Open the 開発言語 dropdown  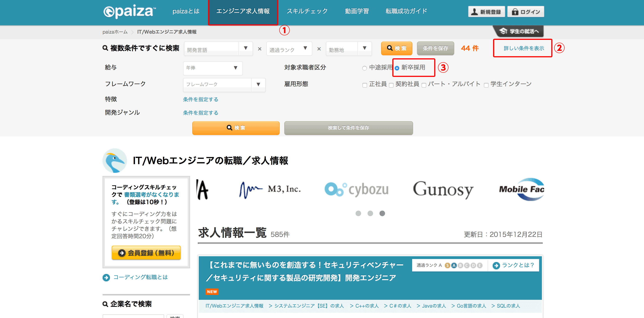coord(218,48)
